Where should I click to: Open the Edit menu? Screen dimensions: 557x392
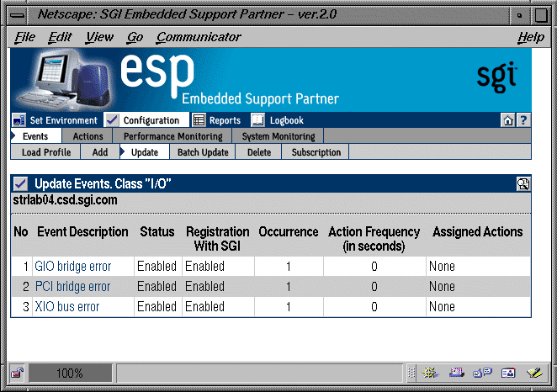point(60,37)
